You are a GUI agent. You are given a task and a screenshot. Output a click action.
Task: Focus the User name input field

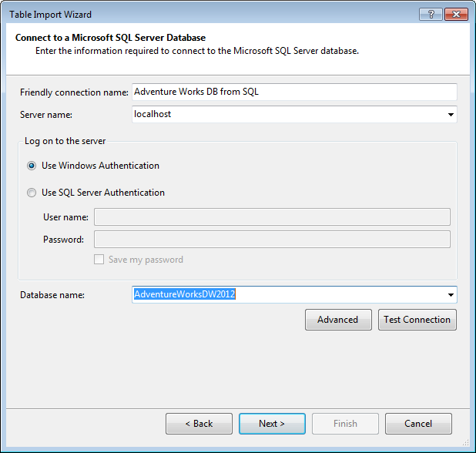272,216
